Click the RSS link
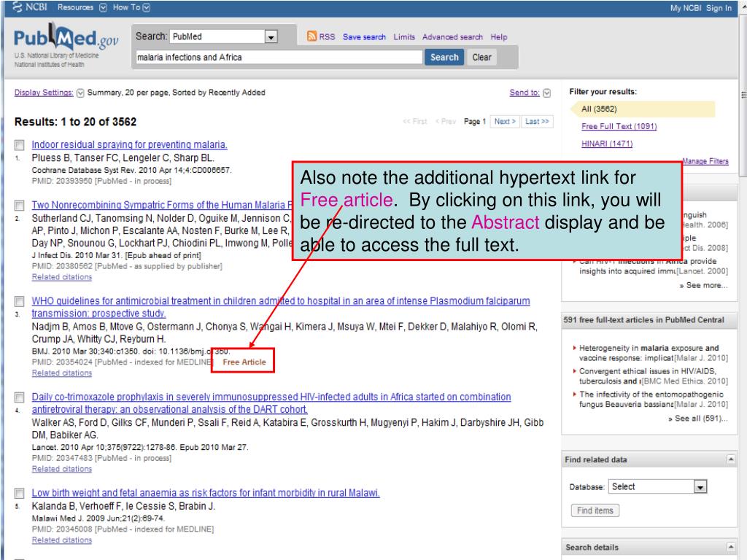 click(x=327, y=36)
